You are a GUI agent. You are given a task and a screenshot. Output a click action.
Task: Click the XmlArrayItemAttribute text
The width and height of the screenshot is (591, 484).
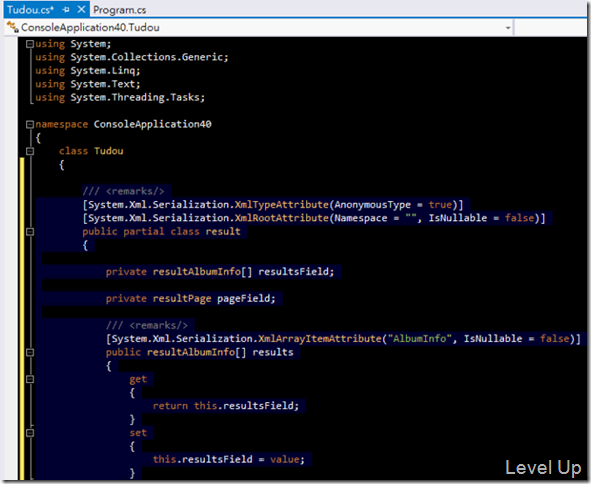click(x=320, y=338)
